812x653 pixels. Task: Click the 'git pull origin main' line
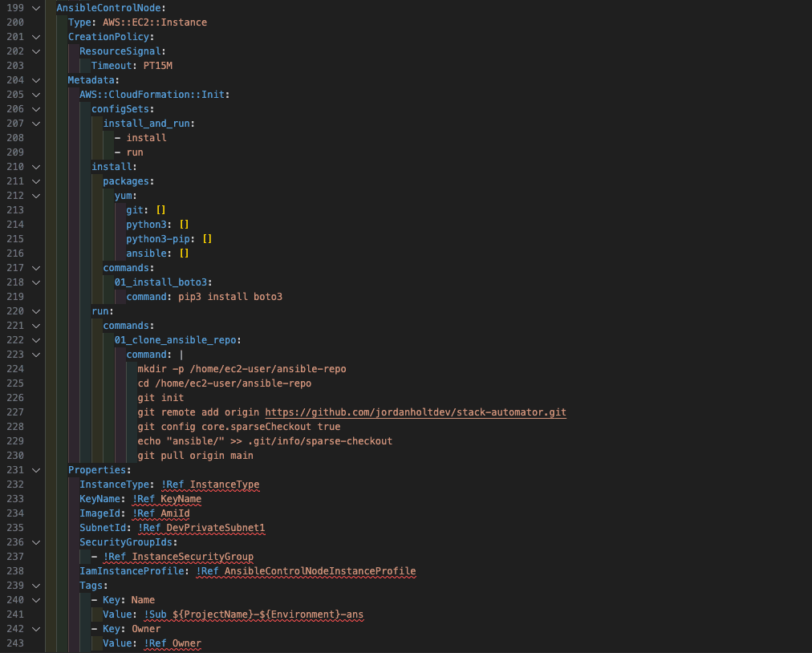(195, 456)
